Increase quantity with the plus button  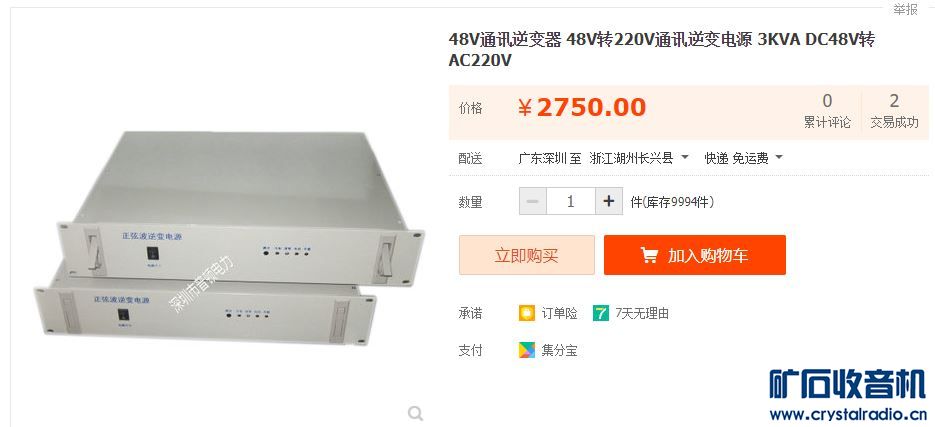tap(609, 202)
